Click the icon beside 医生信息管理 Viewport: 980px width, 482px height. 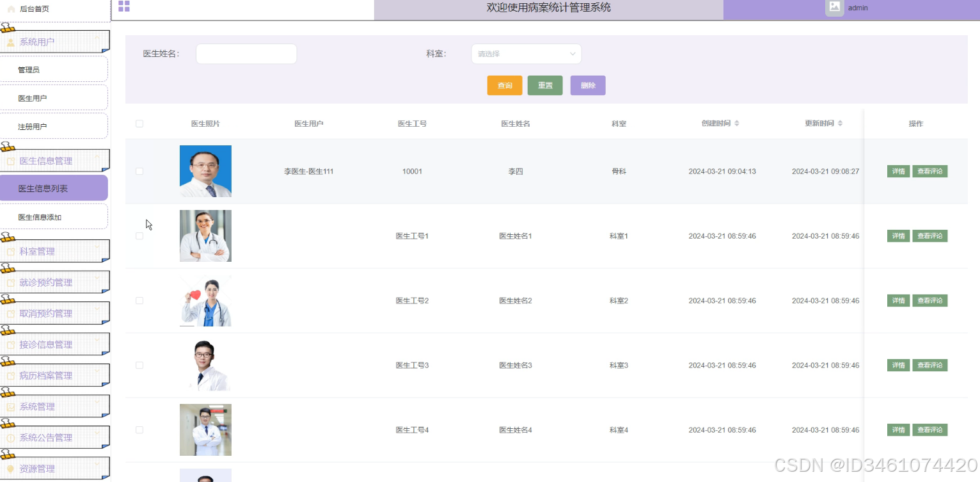point(11,161)
